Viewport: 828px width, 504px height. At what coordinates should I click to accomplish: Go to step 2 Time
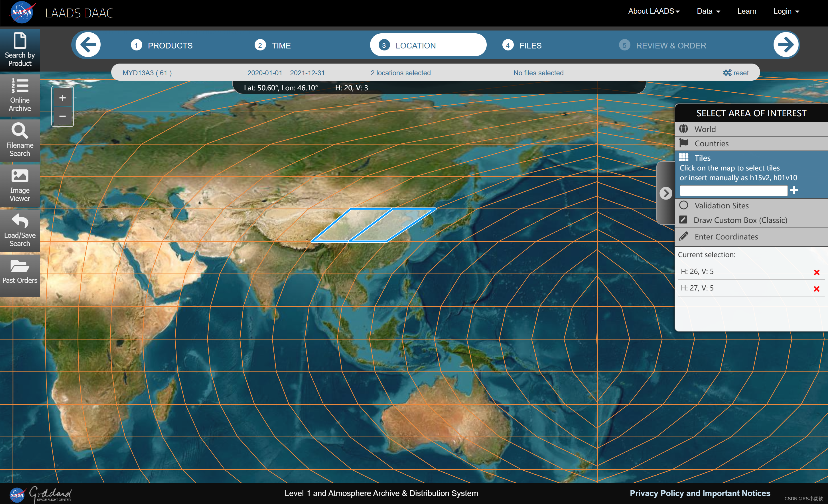273,45
